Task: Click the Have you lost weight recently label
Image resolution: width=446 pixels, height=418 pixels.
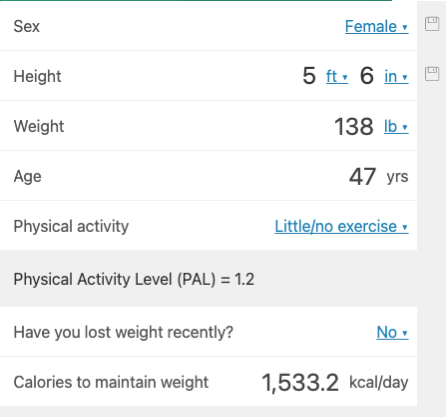Action: click(x=123, y=332)
